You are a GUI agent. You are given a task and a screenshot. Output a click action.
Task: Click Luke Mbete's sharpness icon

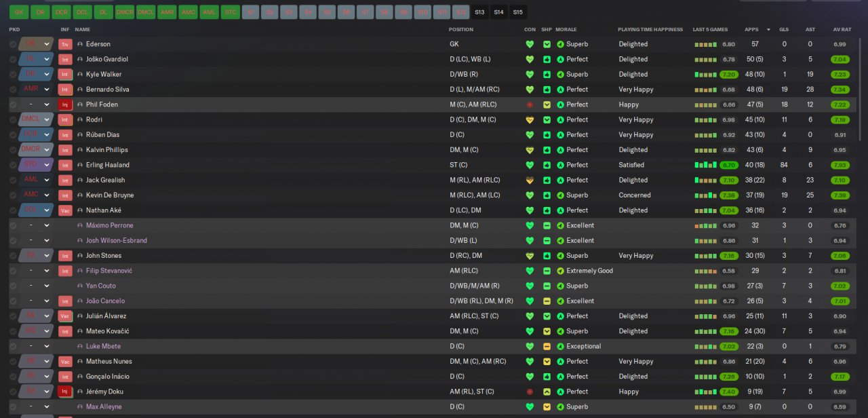tap(547, 346)
